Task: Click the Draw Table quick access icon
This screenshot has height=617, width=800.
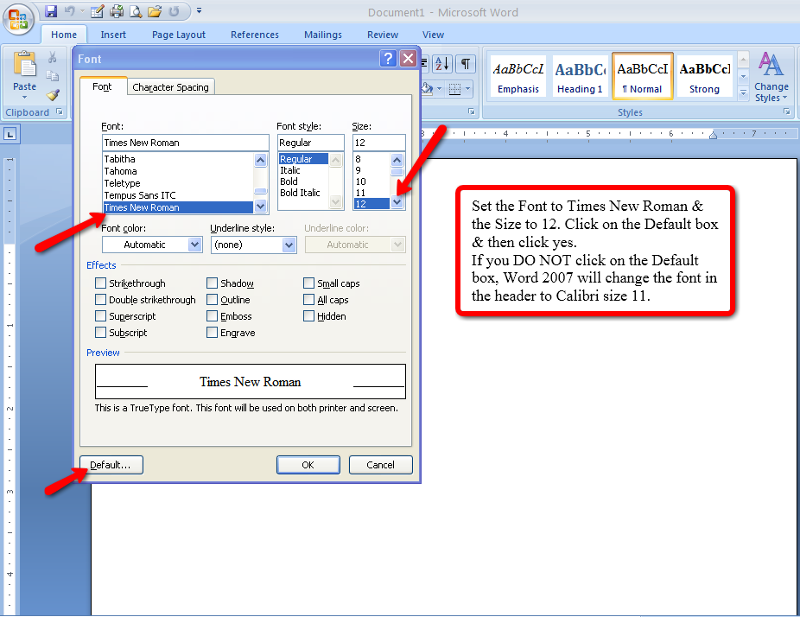Action: [x=96, y=11]
